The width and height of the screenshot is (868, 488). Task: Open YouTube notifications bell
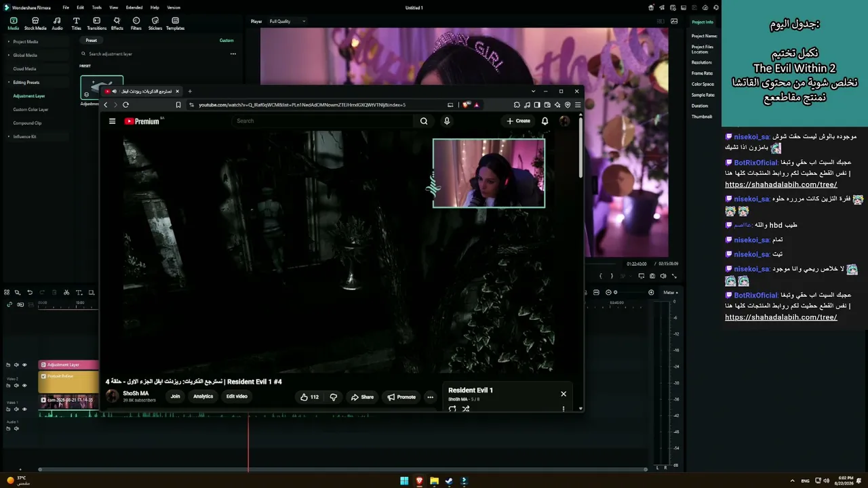click(x=545, y=121)
